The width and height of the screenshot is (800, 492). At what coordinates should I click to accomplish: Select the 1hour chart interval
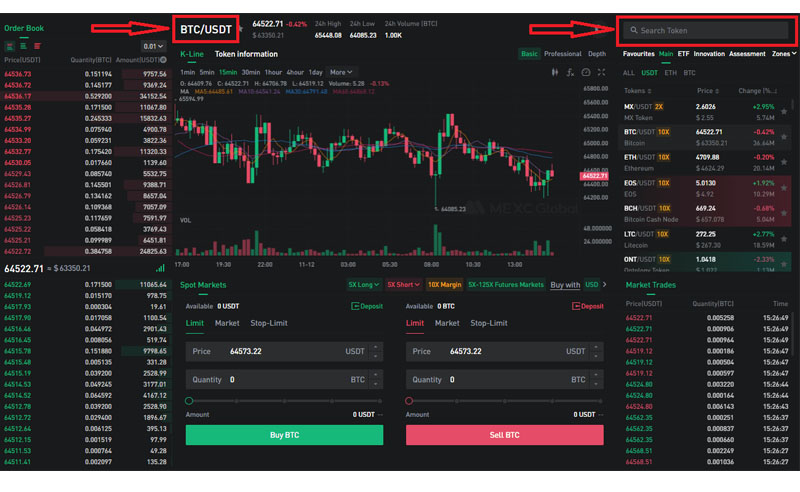pyautogui.click(x=273, y=72)
